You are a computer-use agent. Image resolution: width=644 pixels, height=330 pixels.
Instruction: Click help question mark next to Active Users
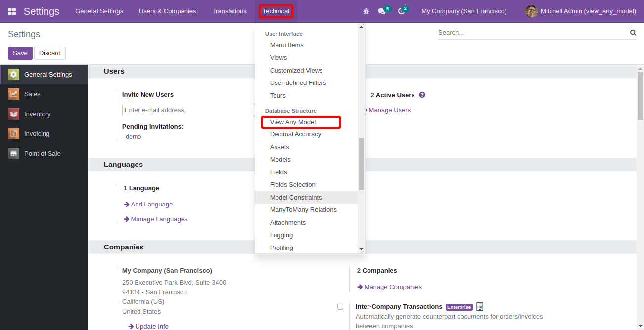point(422,95)
